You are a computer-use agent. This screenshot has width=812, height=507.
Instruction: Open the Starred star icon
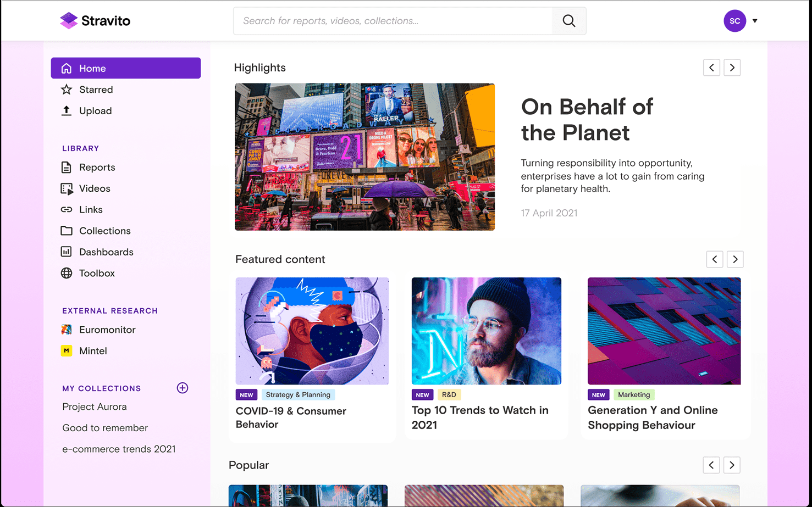[67, 90]
